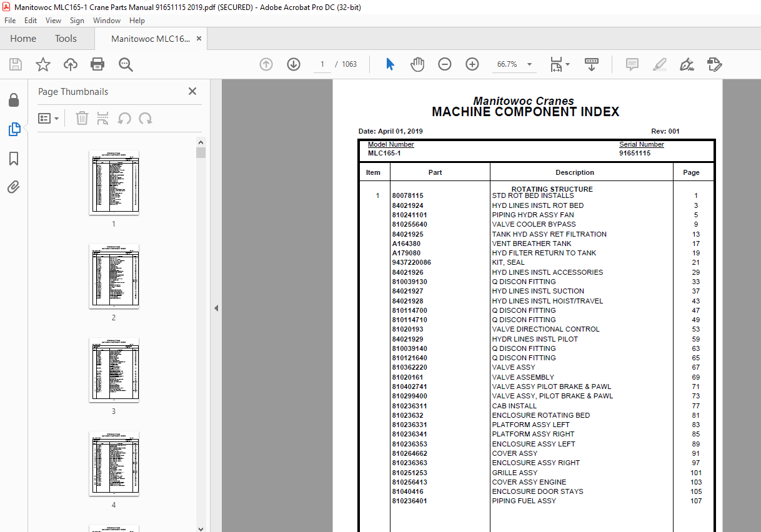Open the Fit page options tool

click(x=559, y=64)
